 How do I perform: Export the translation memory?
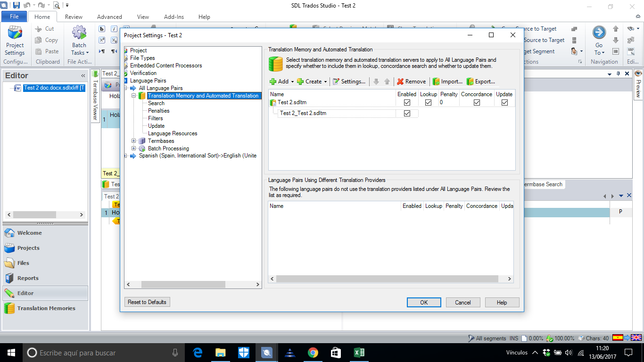click(481, 82)
